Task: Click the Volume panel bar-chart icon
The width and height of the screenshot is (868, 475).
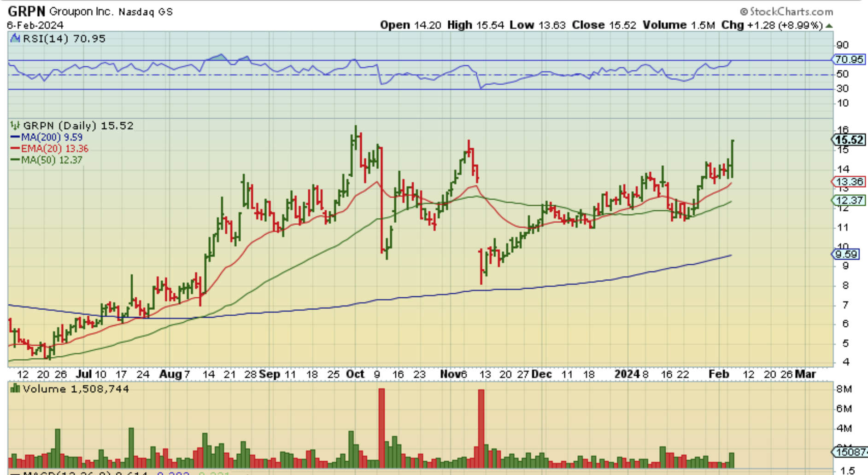Action: click(x=15, y=389)
